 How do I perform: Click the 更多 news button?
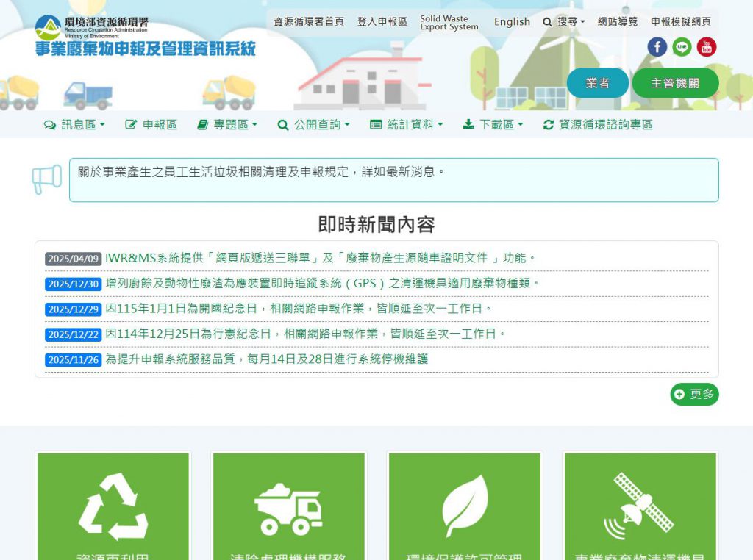click(694, 395)
